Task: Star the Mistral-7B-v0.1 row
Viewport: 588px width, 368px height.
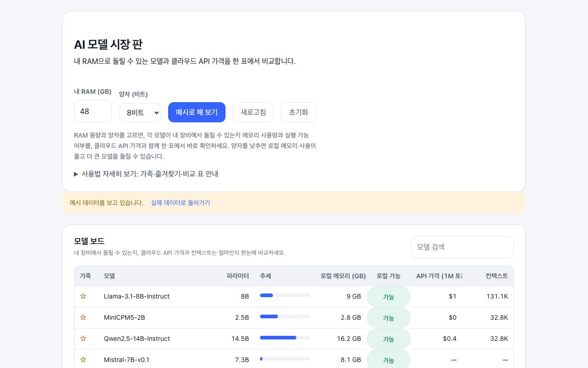Action: click(83, 360)
